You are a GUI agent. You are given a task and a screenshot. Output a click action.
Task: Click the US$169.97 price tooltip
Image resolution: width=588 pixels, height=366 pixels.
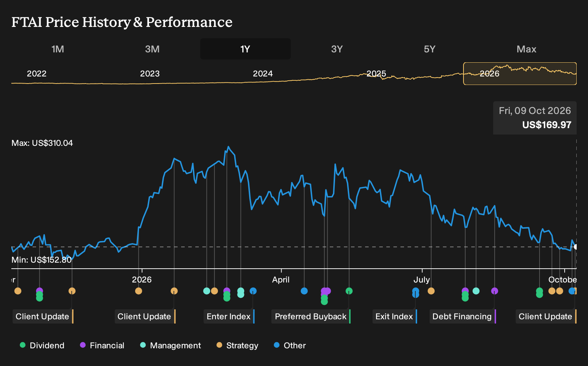click(x=535, y=118)
